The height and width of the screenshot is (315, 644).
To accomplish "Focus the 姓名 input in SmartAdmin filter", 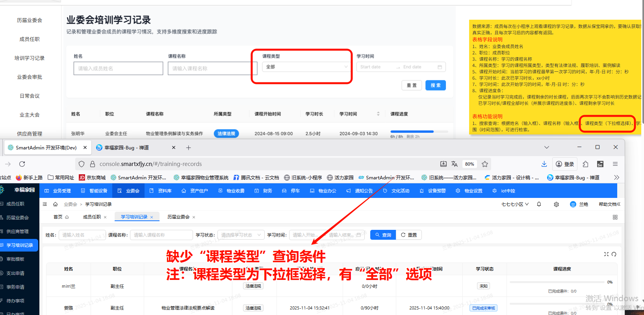I will (x=82, y=235).
